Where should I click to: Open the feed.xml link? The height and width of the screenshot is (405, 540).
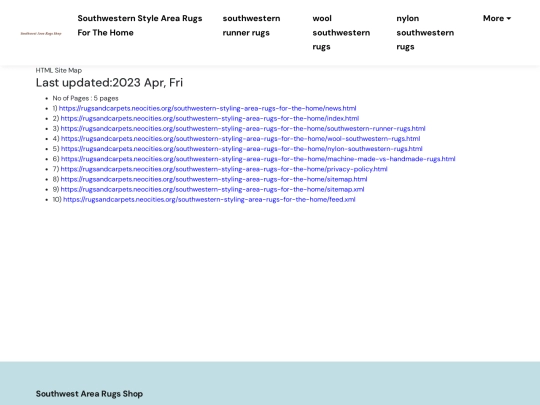[209, 199]
